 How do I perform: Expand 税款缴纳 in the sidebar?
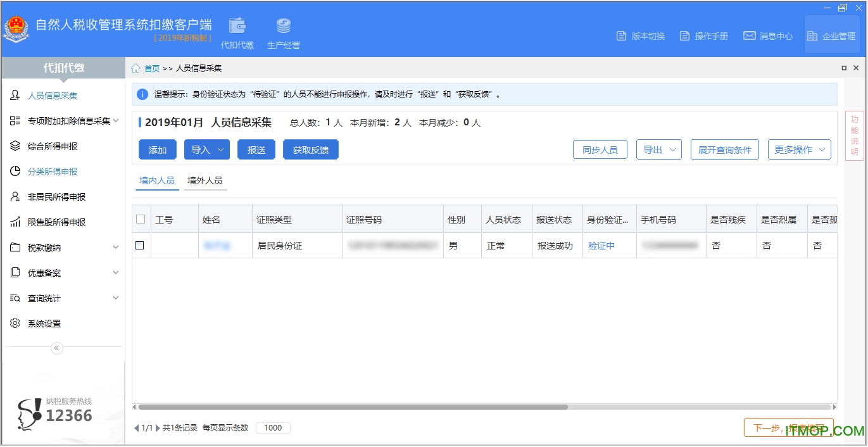tap(63, 248)
